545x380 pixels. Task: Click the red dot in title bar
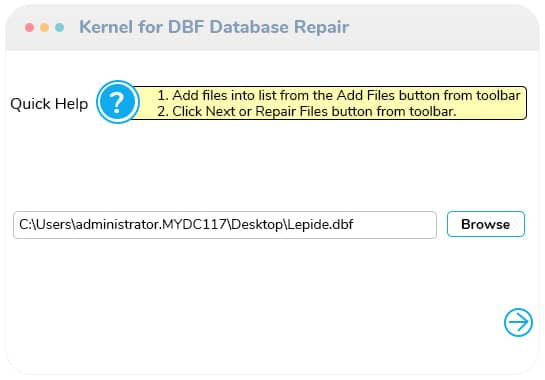point(30,27)
